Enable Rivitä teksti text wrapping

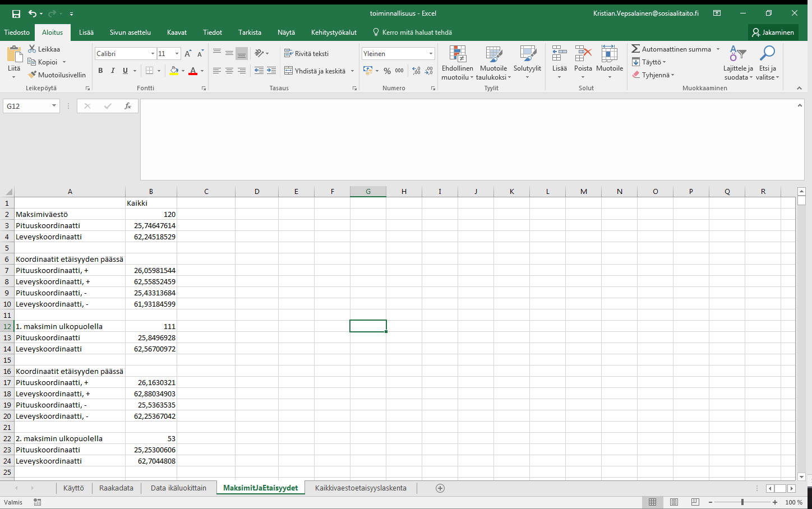pos(307,53)
